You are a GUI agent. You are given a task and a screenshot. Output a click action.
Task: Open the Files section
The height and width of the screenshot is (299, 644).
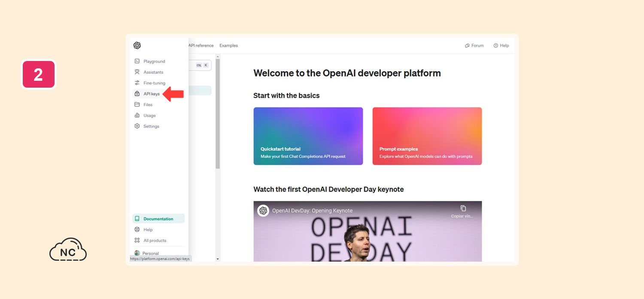coord(148,104)
